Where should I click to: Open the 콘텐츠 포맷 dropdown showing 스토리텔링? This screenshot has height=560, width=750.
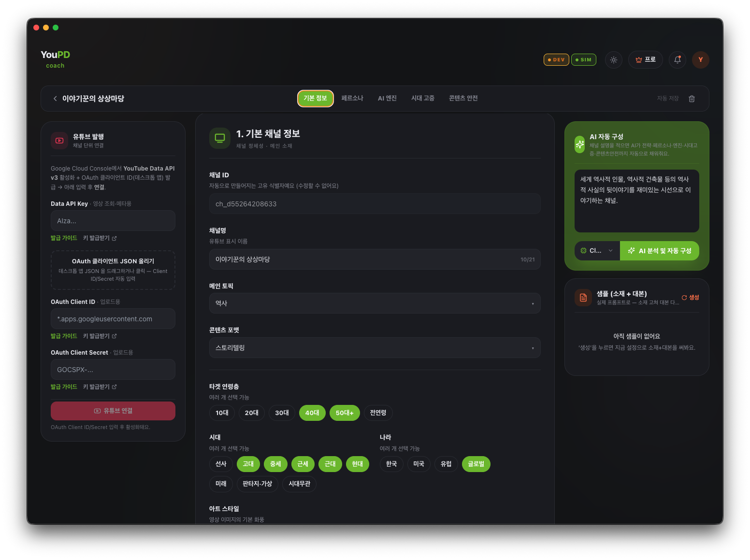coord(375,348)
